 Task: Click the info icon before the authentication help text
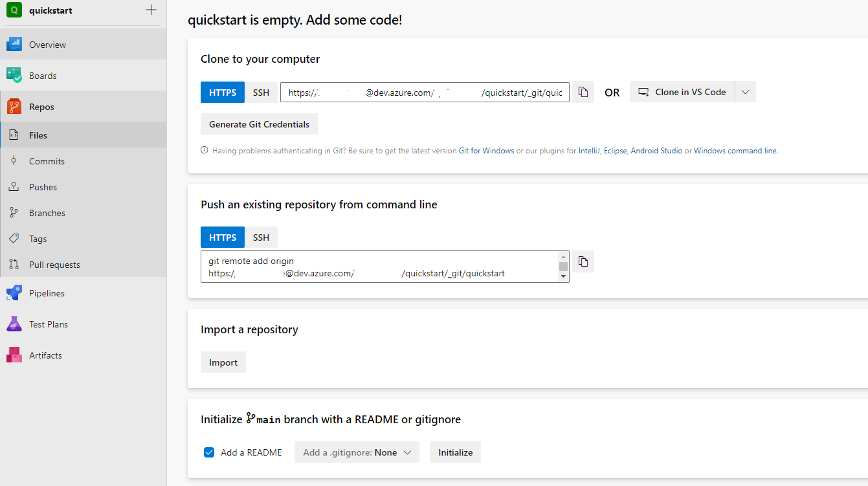205,151
